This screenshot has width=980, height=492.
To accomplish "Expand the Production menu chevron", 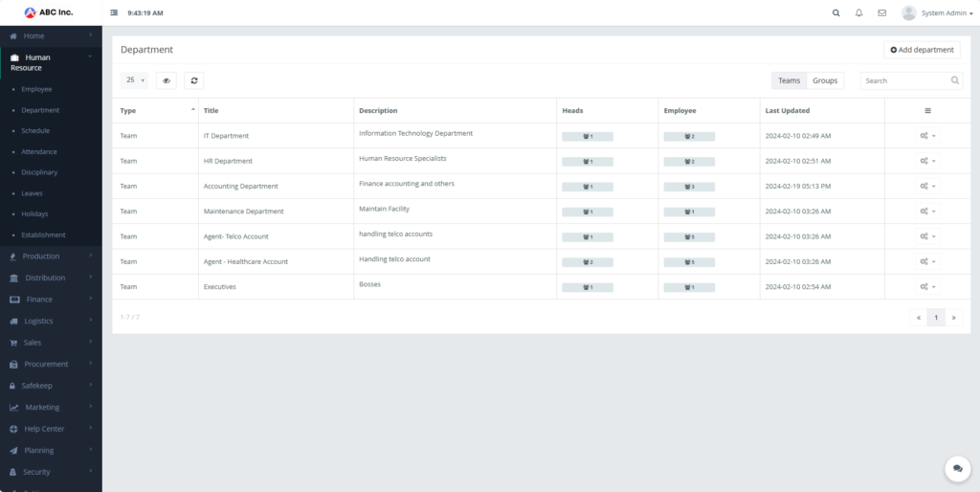I will (x=91, y=255).
